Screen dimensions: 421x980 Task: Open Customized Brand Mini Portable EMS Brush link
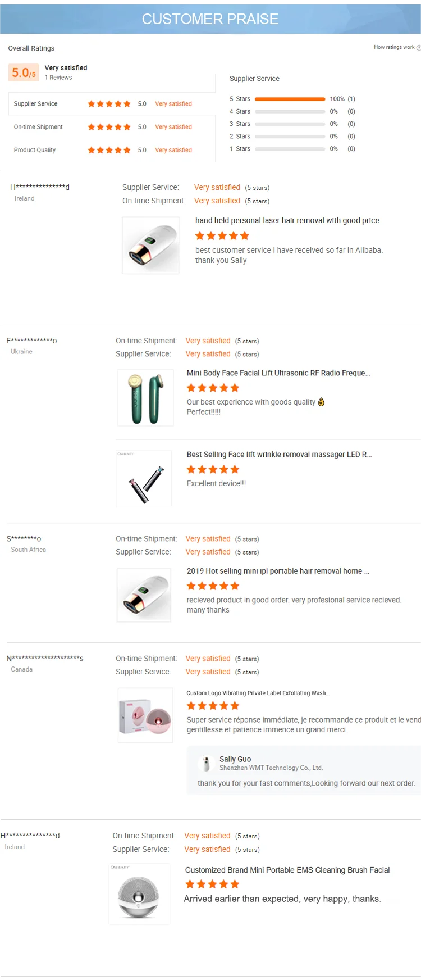(287, 870)
